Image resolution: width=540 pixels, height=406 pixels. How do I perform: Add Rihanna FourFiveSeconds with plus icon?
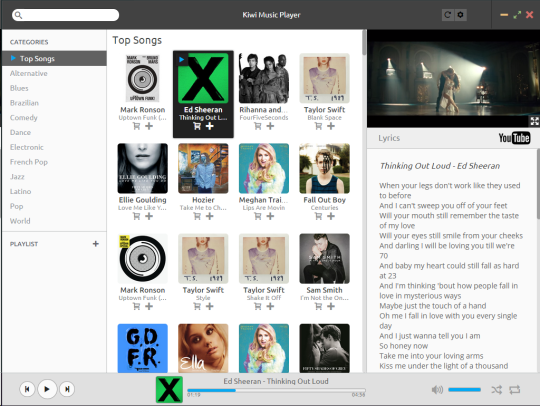[x=270, y=126]
